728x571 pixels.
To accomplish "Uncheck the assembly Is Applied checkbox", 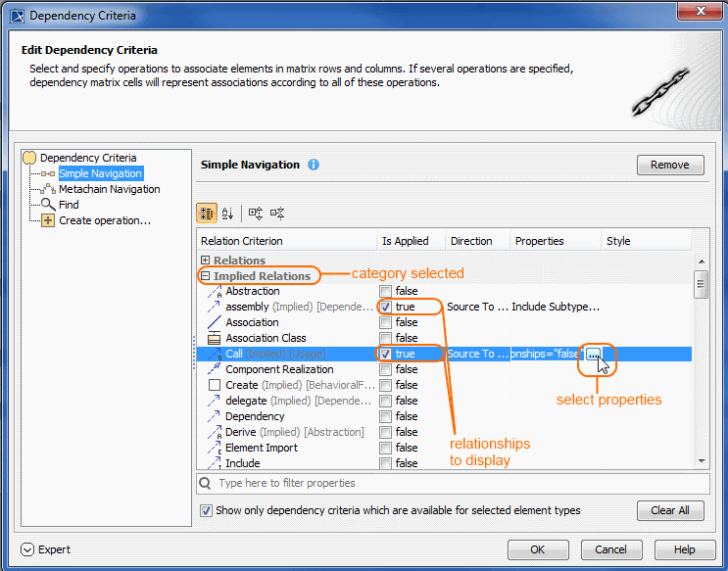I will tap(385, 307).
